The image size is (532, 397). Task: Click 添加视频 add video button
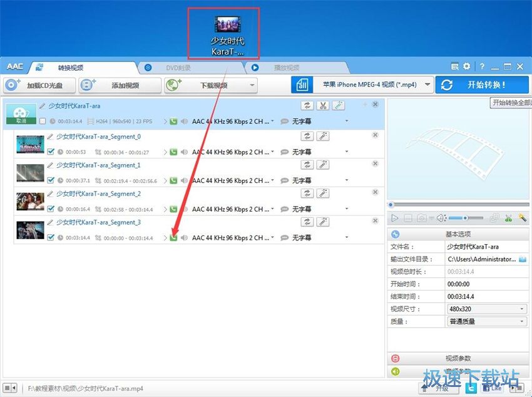[120, 85]
